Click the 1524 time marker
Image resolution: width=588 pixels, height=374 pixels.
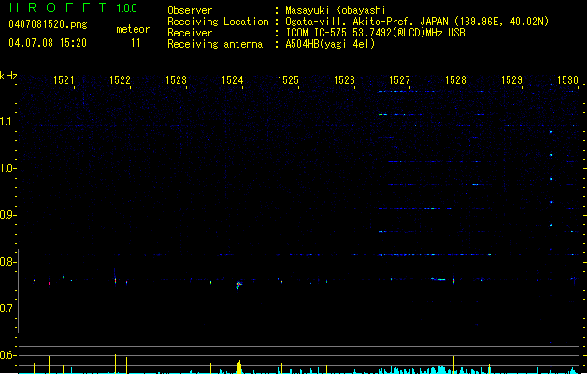click(233, 80)
